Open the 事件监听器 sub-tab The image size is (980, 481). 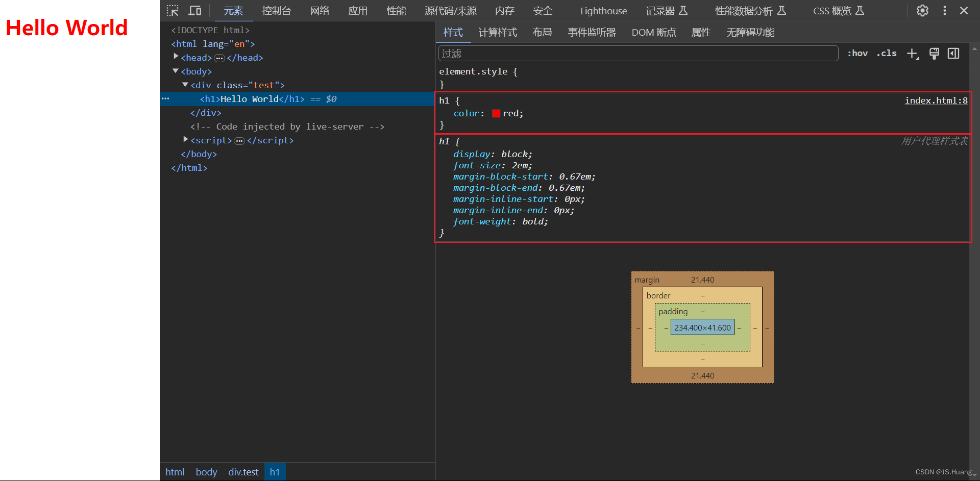tap(592, 32)
